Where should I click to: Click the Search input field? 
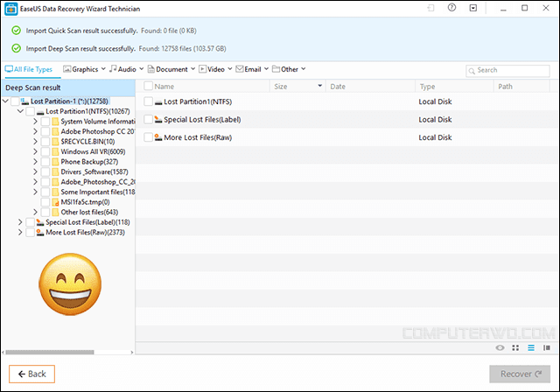tap(507, 71)
